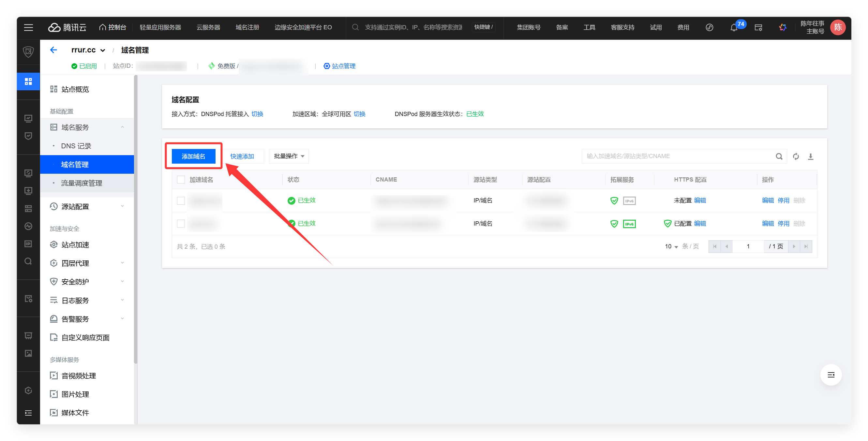The image size is (868, 441).
Task: Toggle the select-all checkbox in table header
Action: (x=181, y=180)
